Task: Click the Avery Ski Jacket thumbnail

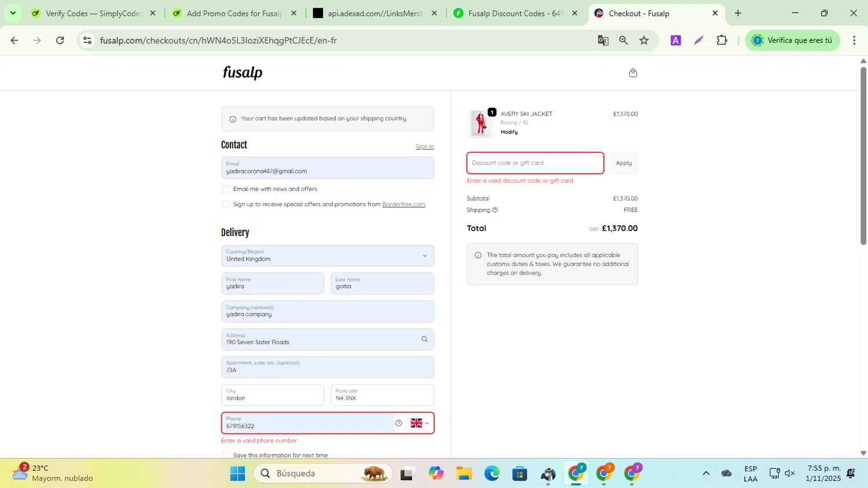Action: tap(481, 123)
